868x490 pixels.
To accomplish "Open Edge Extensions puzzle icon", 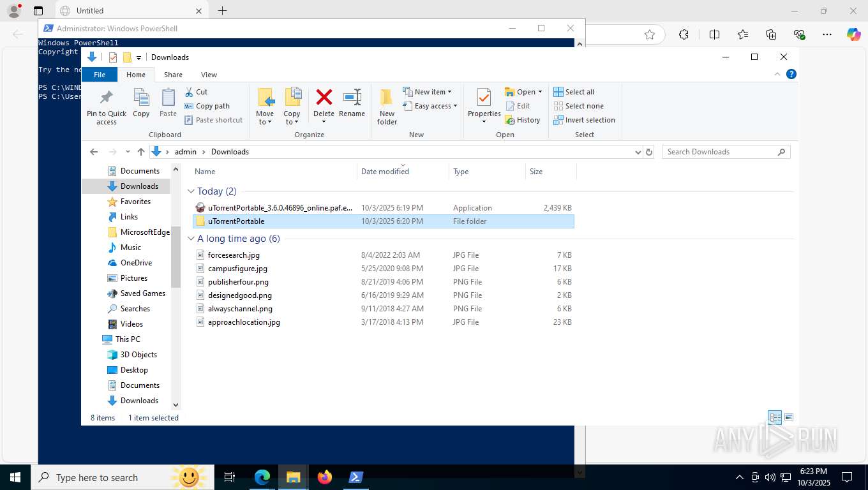I will (x=684, y=34).
